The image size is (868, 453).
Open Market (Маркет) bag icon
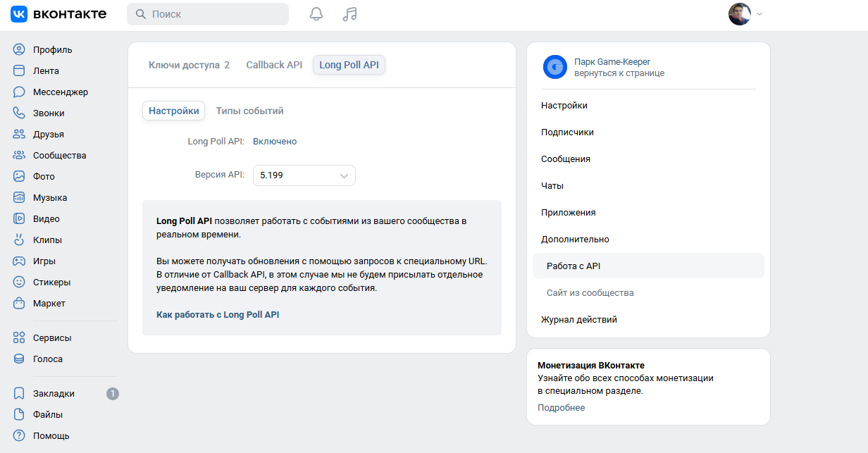point(19,304)
